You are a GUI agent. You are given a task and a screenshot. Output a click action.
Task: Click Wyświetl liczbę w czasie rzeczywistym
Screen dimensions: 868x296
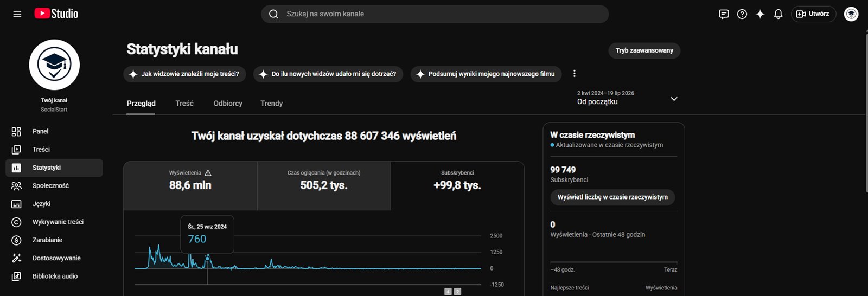pos(612,197)
